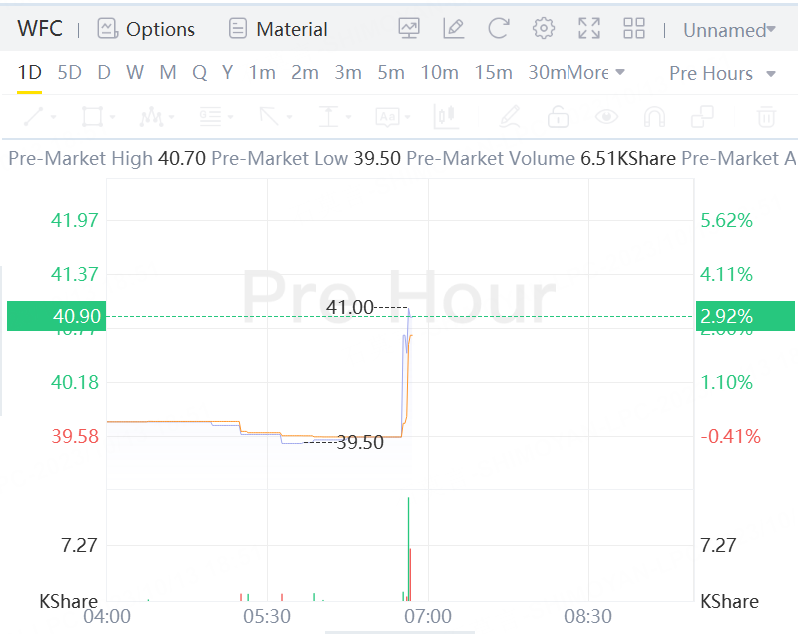Toggle the lock drawings icon
Viewport: 798px width, 634px height.
pyautogui.click(x=558, y=117)
